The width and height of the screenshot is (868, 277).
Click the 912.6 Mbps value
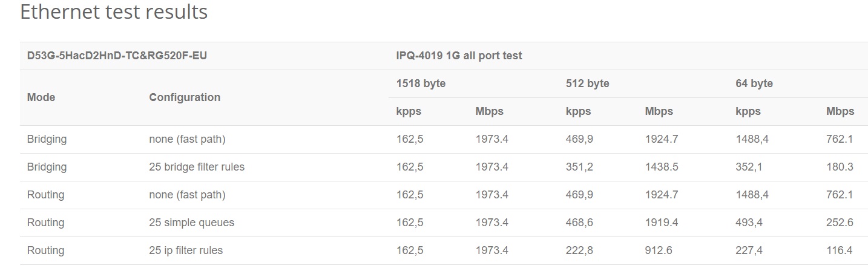pyautogui.click(x=658, y=250)
